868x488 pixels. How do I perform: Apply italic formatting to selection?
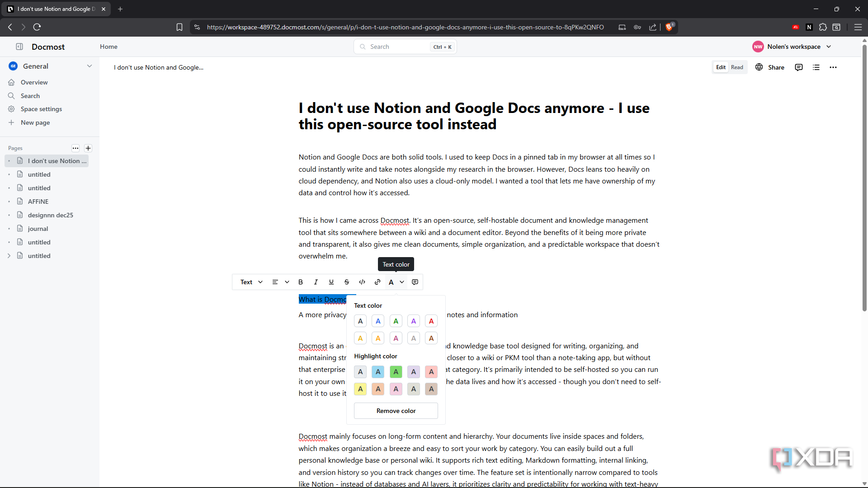(316, 282)
